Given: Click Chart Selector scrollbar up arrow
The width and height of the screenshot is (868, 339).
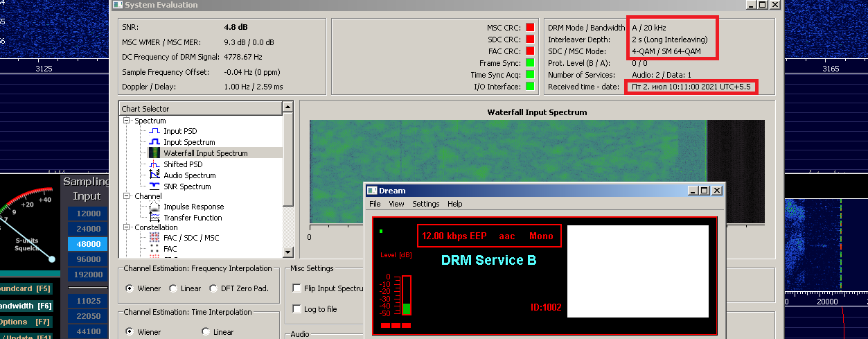Looking at the screenshot, I should click(x=288, y=108).
